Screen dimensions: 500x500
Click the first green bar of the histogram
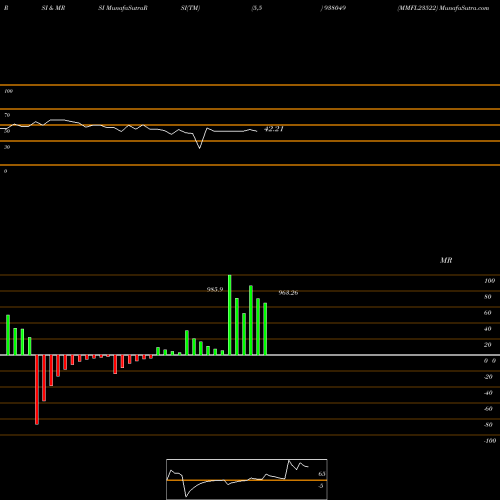[x=8, y=335]
